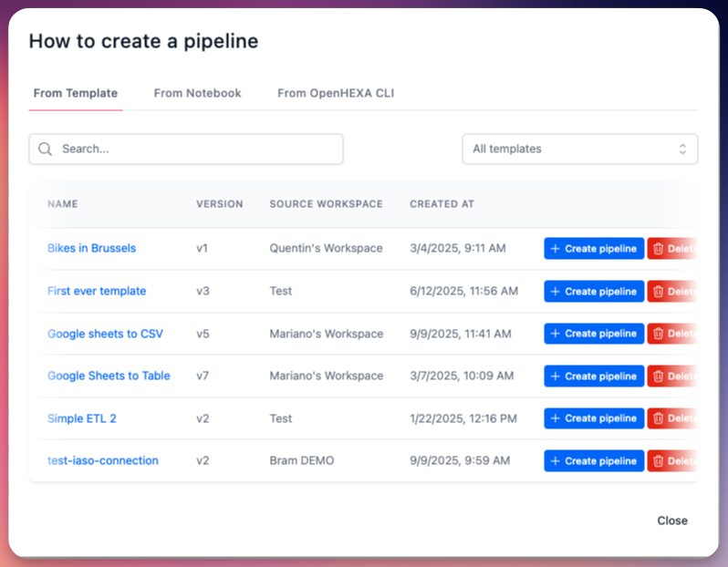This screenshot has height=567, width=728.
Task: Click the NAME column header
Action: coord(63,204)
